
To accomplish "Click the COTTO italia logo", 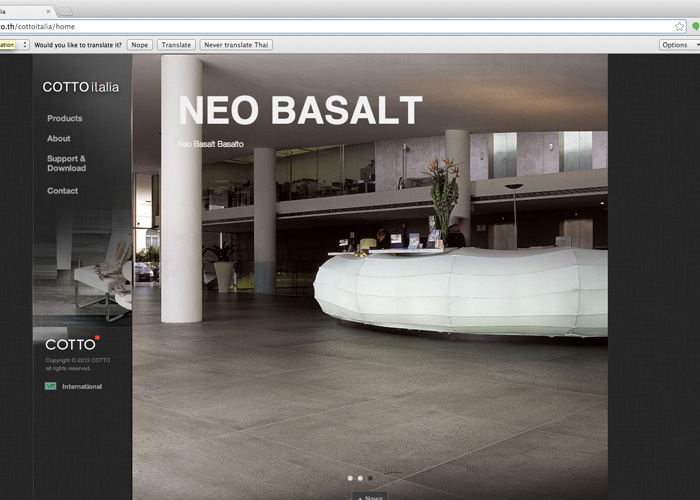I will [x=81, y=87].
